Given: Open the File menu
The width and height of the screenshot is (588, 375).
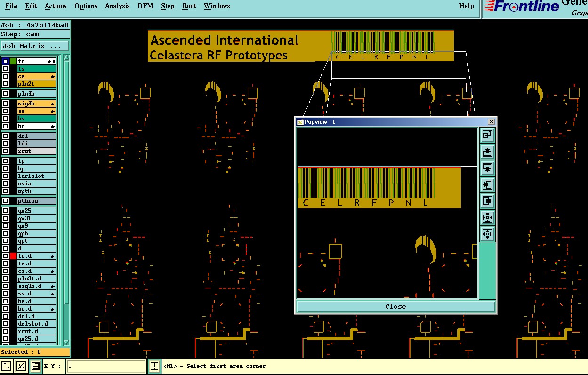Looking at the screenshot, I should [x=11, y=6].
